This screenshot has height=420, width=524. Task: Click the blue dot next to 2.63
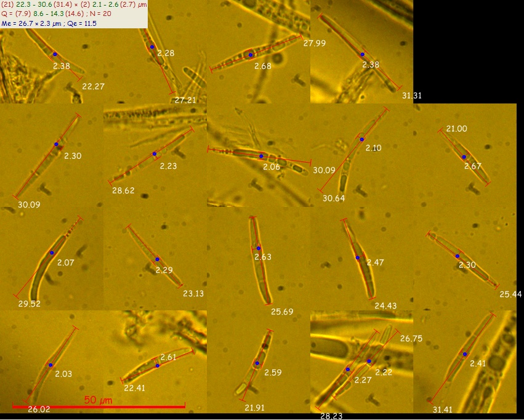point(259,248)
